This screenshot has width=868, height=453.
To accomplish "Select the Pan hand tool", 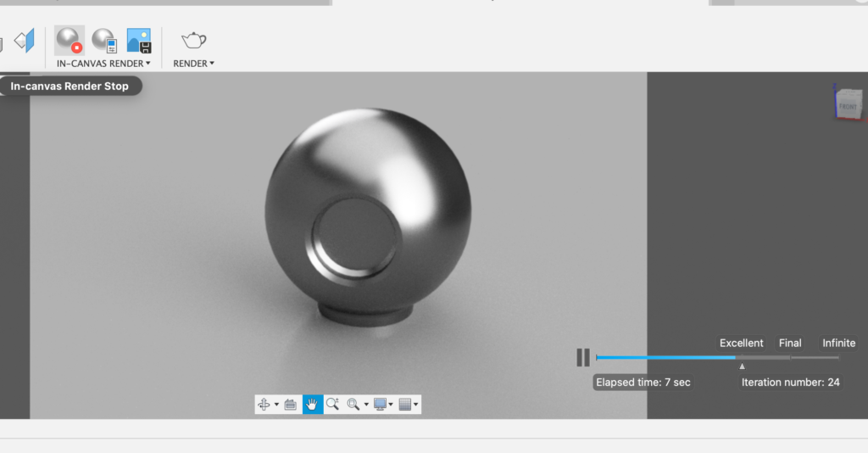I will pos(313,405).
